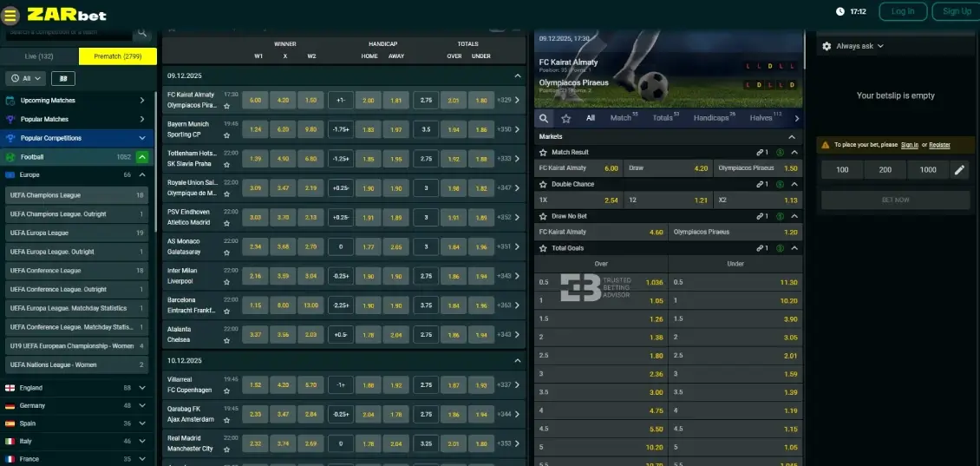Star the Double Chance market

543,185
